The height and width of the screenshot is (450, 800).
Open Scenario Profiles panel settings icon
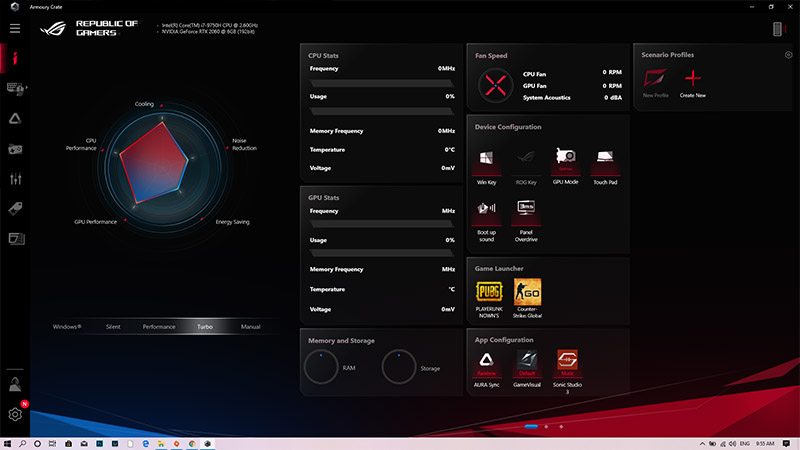click(789, 54)
